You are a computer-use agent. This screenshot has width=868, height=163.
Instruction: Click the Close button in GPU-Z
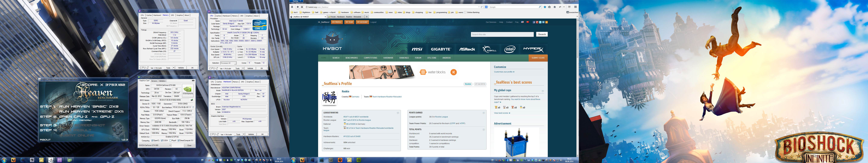(189, 145)
